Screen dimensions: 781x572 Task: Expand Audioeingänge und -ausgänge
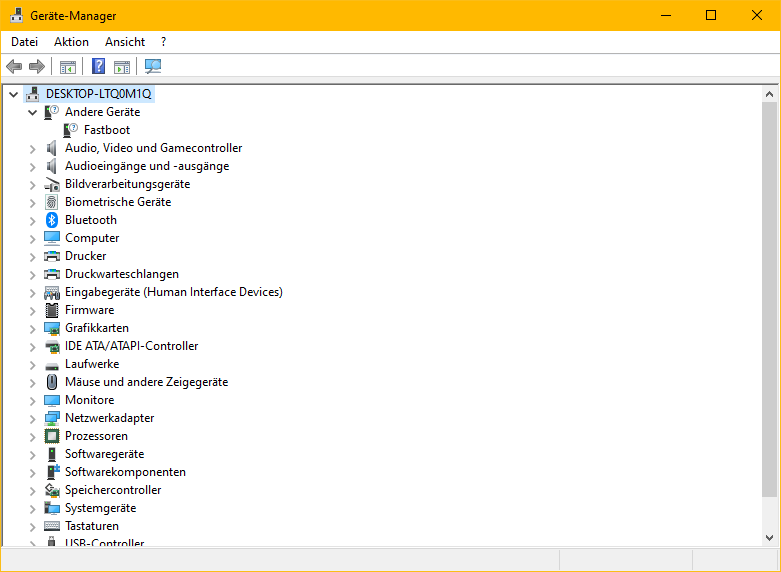tap(32, 166)
